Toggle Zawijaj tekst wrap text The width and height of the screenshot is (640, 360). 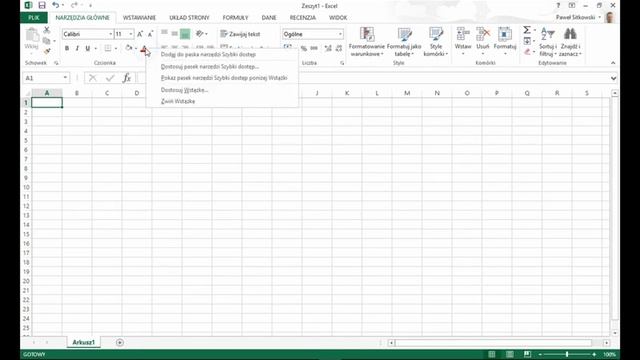(x=240, y=34)
